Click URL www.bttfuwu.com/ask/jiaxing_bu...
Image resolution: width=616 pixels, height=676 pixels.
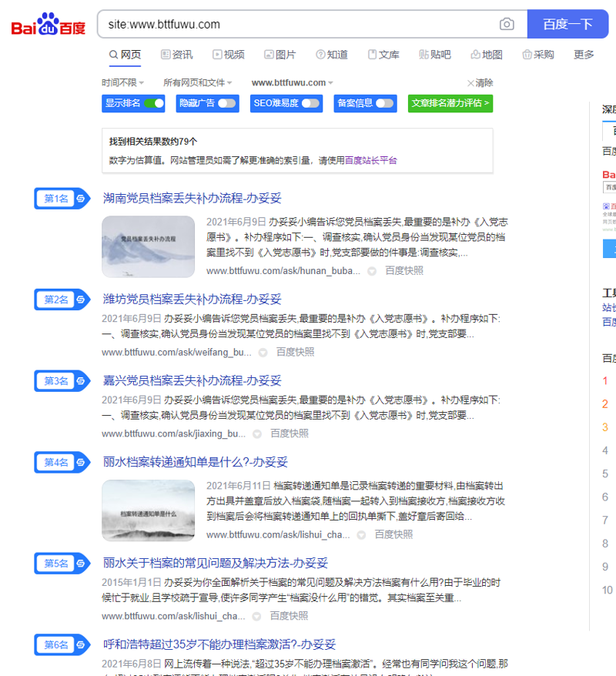point(173,434)
